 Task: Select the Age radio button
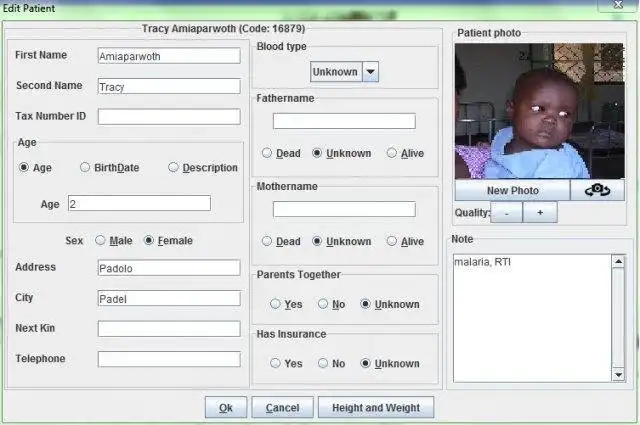(x=24, y=167)
